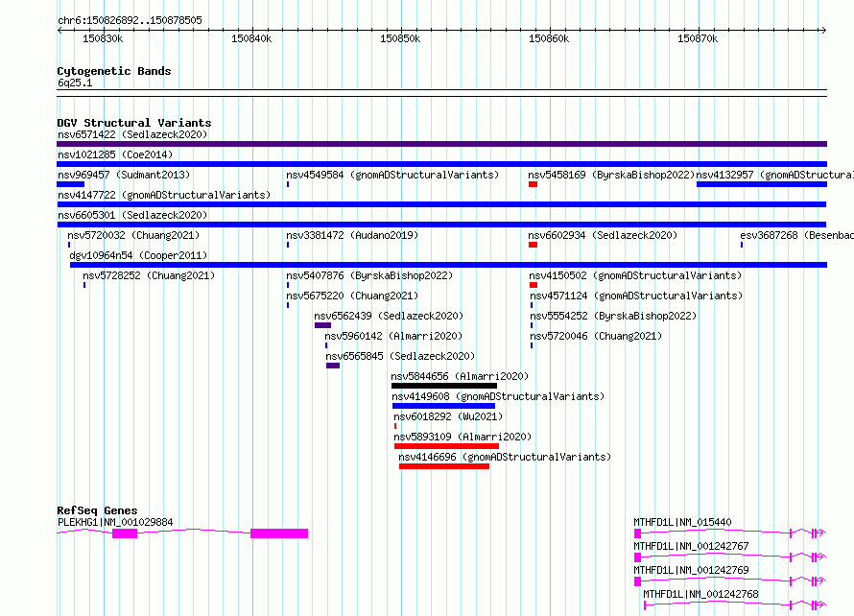Select blue bar under nsv4149608

(x=443, y=406)
